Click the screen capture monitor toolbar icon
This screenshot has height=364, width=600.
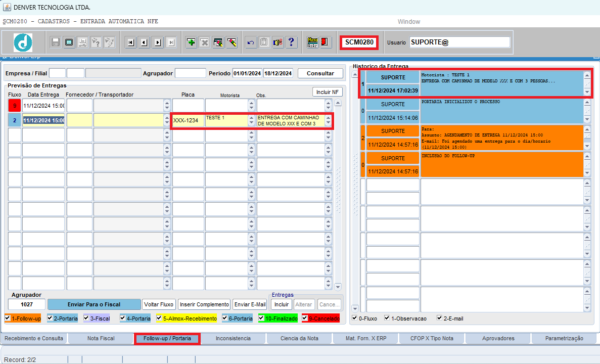click(x=69, y=42)
